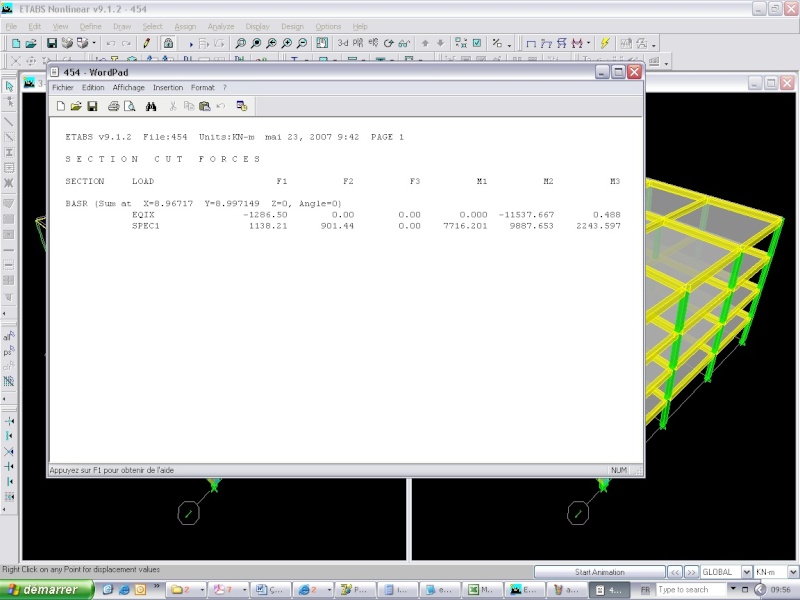The width and height of the screenshot is (800, 600).
Task: Set ETABS 3-d view
Action: pyautogui.click(x=343, y=43)
